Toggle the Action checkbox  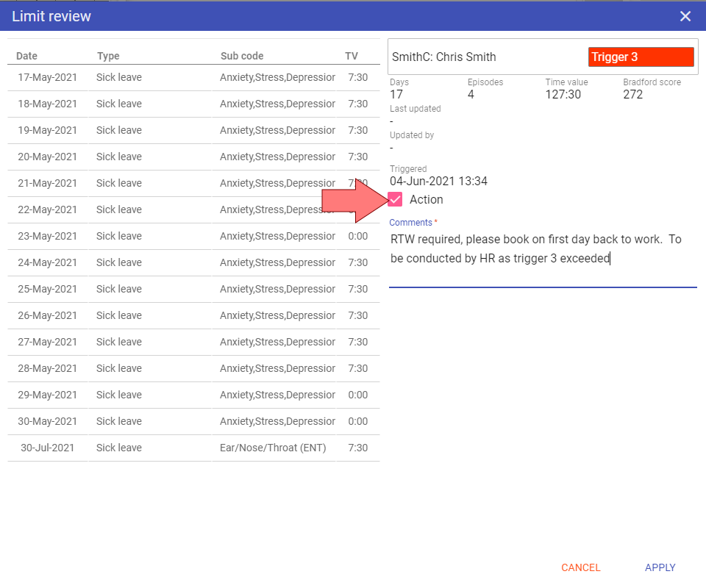tap(396, 200)
